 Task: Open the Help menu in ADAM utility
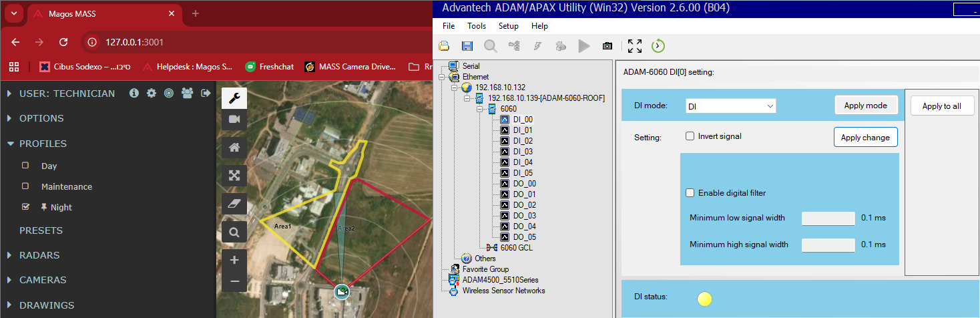click(539, 26)
